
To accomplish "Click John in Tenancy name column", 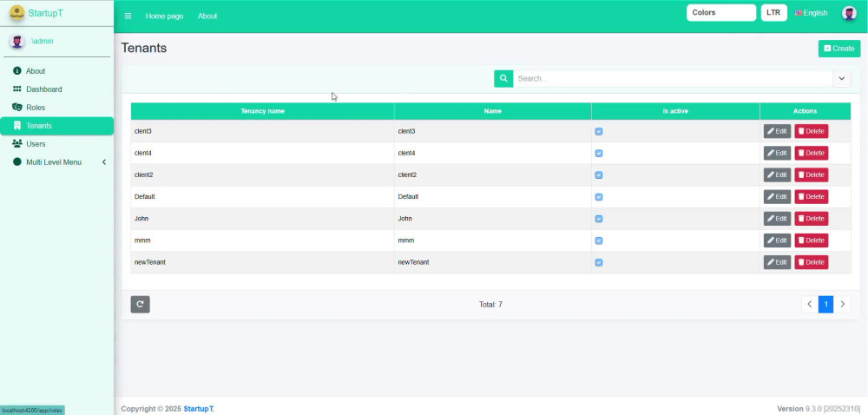I will (x=141, y=219).
